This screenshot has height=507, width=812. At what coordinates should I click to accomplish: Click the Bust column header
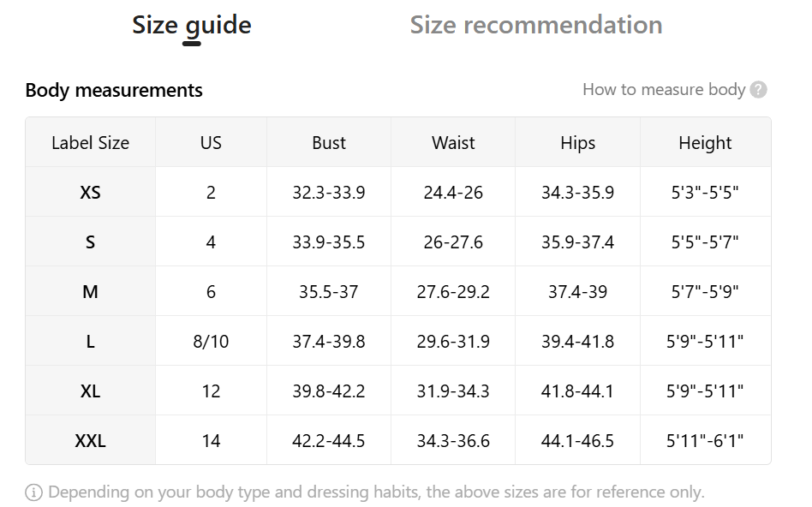click(x=329, y=143)
